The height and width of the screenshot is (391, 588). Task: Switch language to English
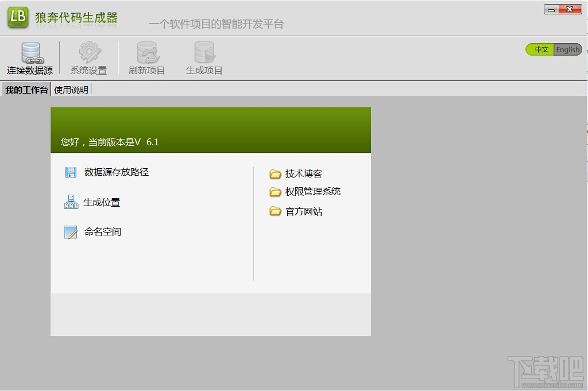[x=568, y=49]
